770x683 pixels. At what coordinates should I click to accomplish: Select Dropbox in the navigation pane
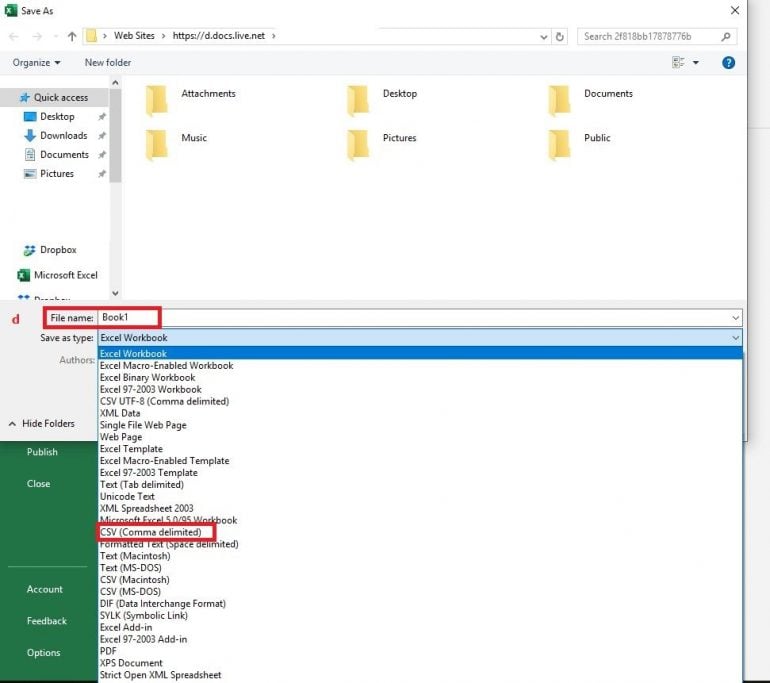(x=57, y=250)
